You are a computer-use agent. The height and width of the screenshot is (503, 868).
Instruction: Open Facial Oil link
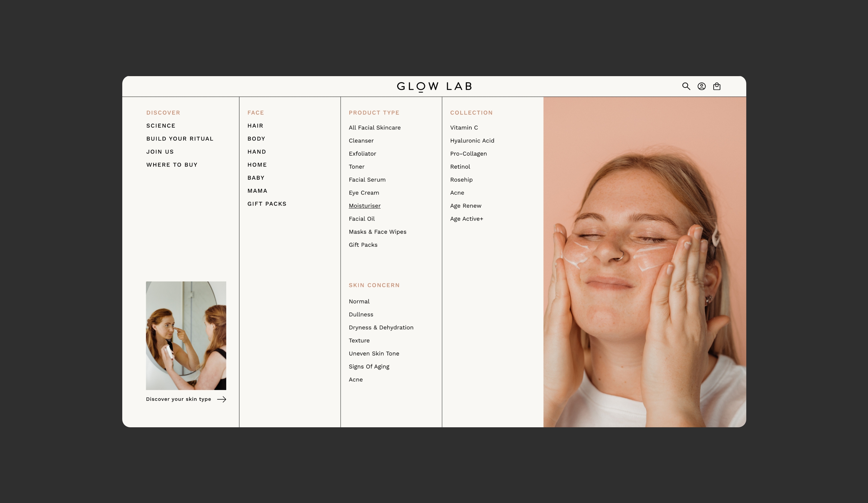[362, 219]
